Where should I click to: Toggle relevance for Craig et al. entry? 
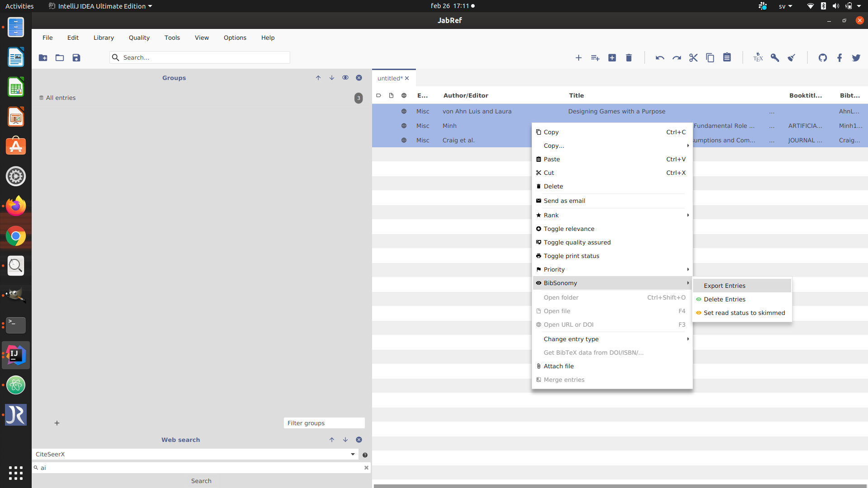tap(568, 228)
